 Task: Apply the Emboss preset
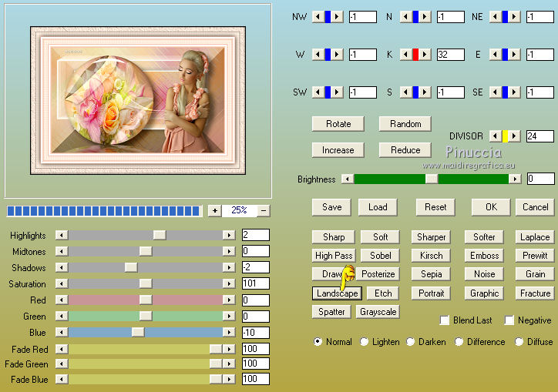pos(484,256)
